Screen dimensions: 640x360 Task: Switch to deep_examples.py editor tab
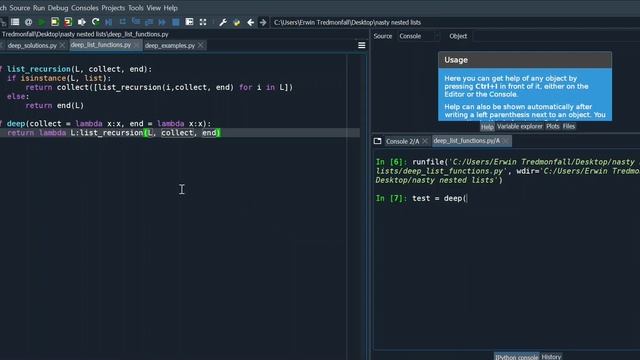pyautogui.click(x=170, y=45)
